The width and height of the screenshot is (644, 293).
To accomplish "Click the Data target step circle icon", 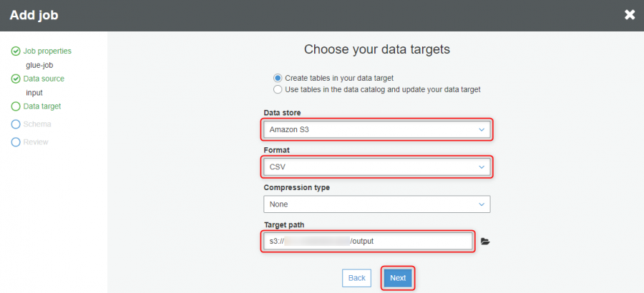I will pos(16,106).
